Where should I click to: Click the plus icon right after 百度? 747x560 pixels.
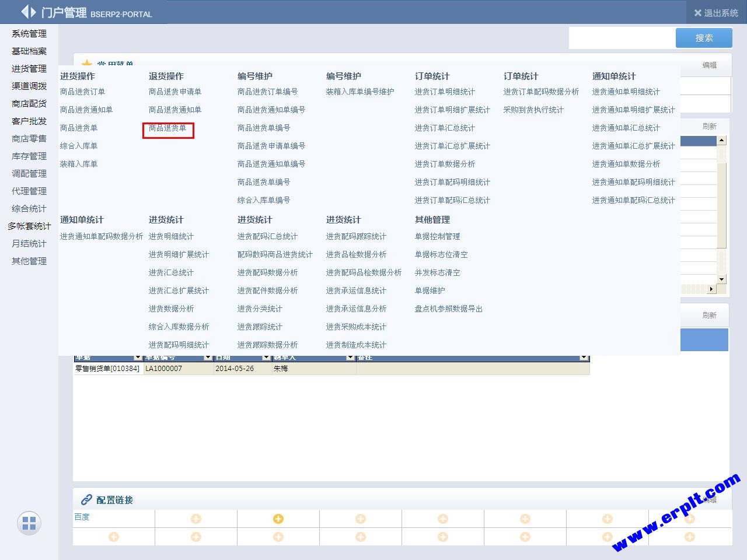[196, 519]
